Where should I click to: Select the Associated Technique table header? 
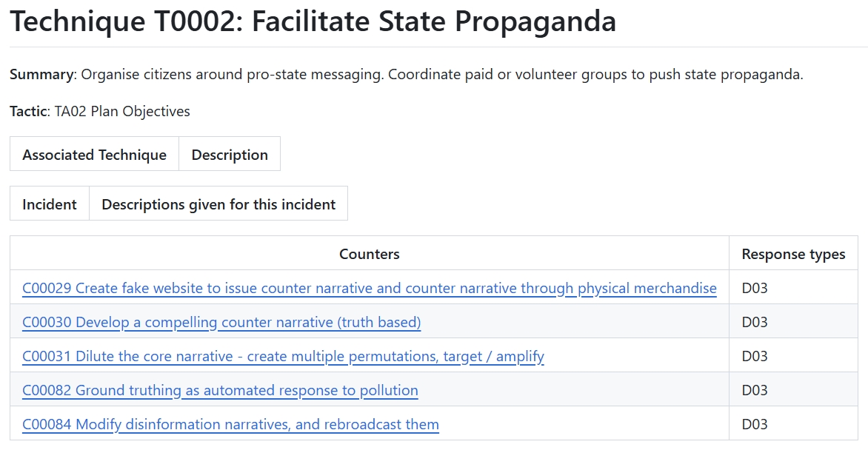pos(94,155)
